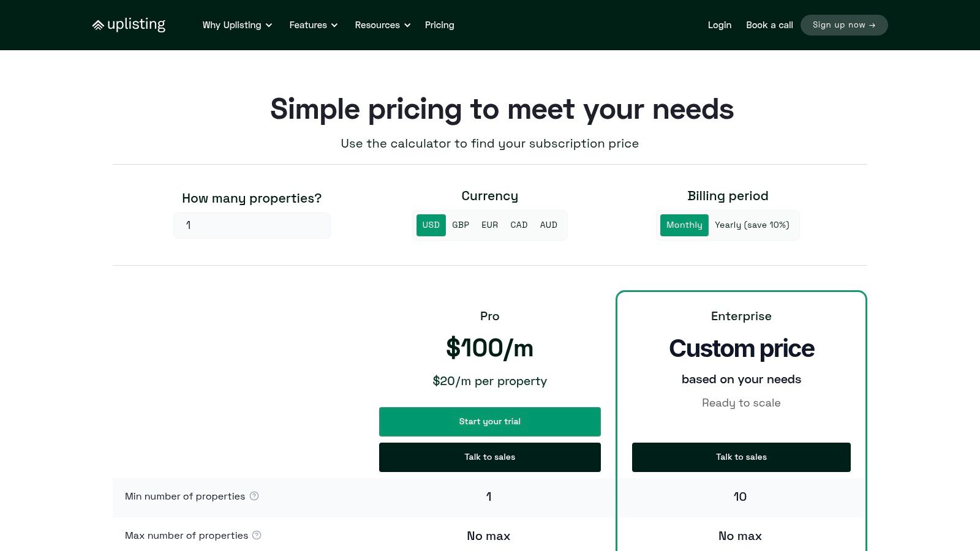Switch currency to EUR
This screenshot has height=551, width=980.
[x=489, y=225]
